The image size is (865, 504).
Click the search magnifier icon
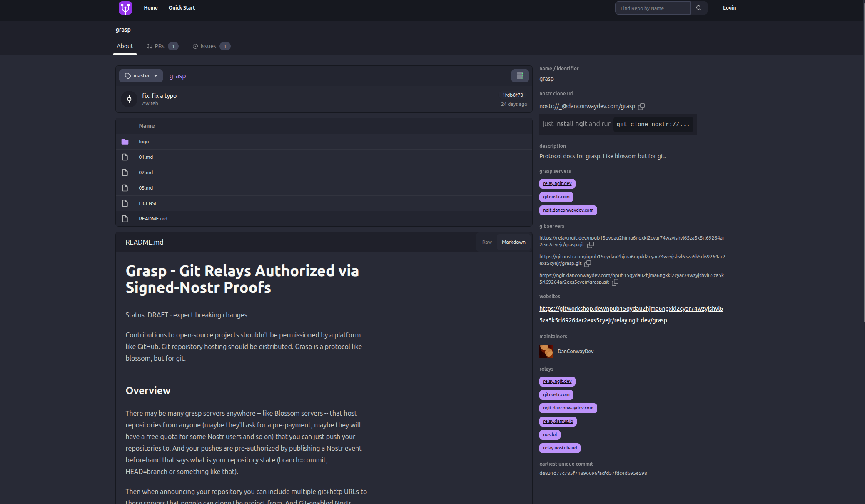pos(699,8)
